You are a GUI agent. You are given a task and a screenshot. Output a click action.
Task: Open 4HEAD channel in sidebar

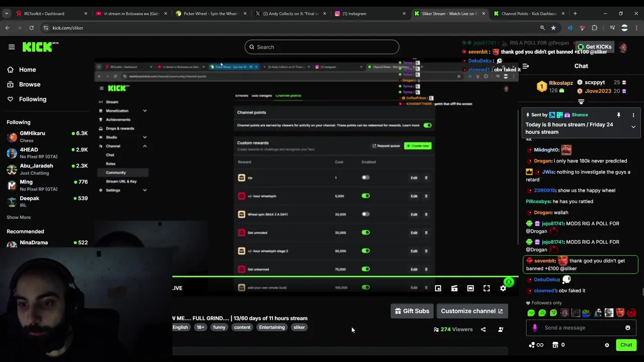click(x=47, y=153)
